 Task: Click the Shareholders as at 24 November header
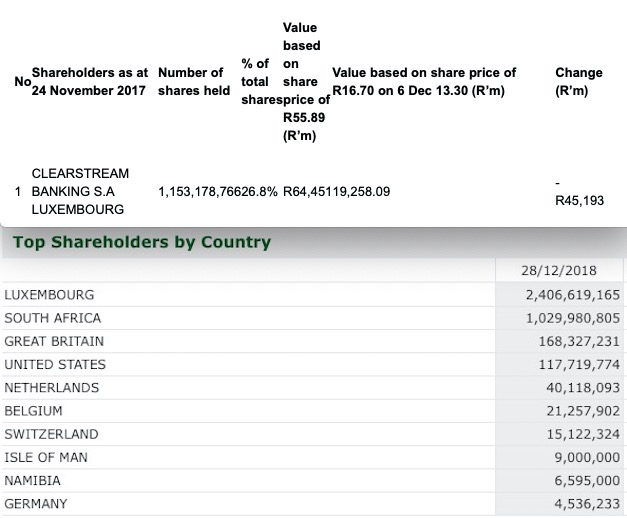point(90,82)
